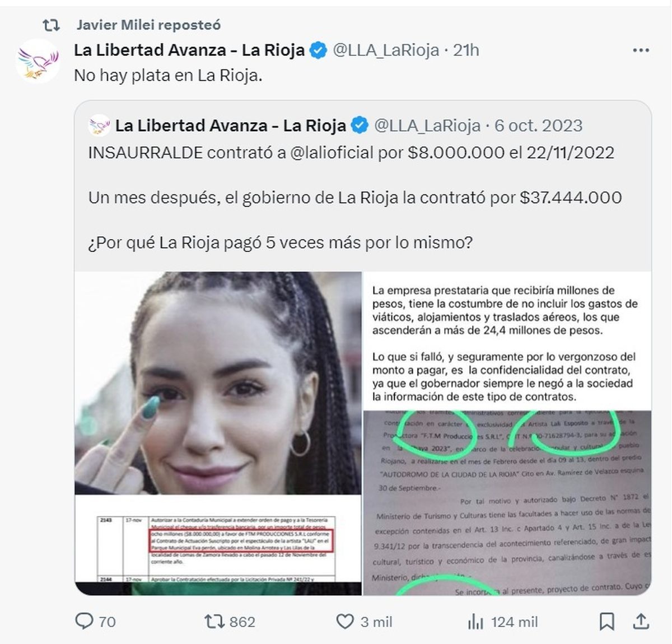Open the three-dot more options menu
The image size is (672, 644).
(641, 50)
